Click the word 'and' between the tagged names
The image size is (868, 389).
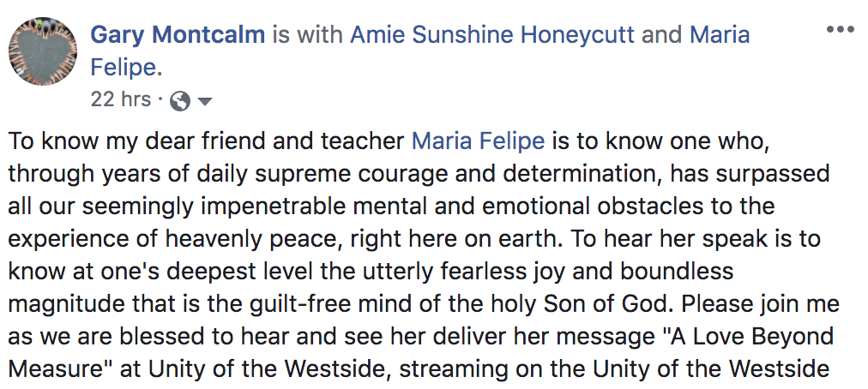pos(662,35)
